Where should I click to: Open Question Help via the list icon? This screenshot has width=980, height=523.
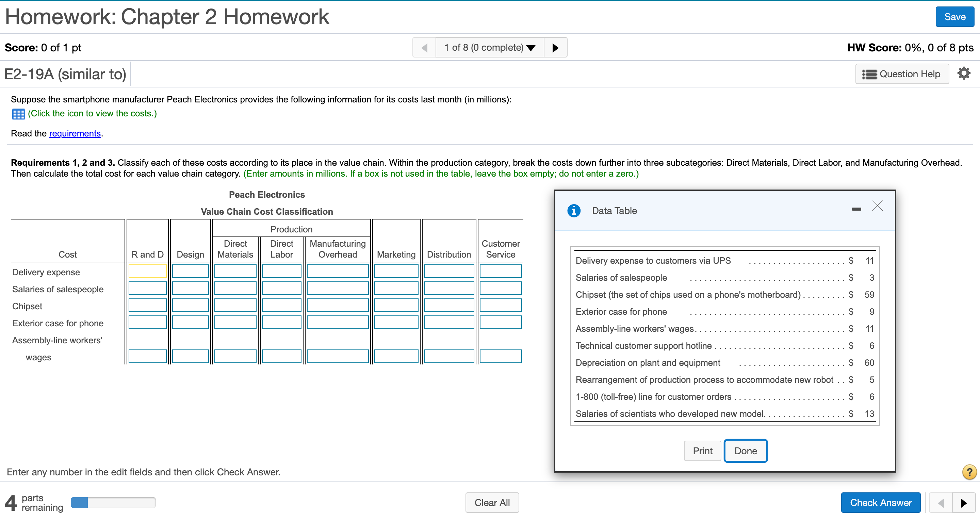tap(869, 73)
